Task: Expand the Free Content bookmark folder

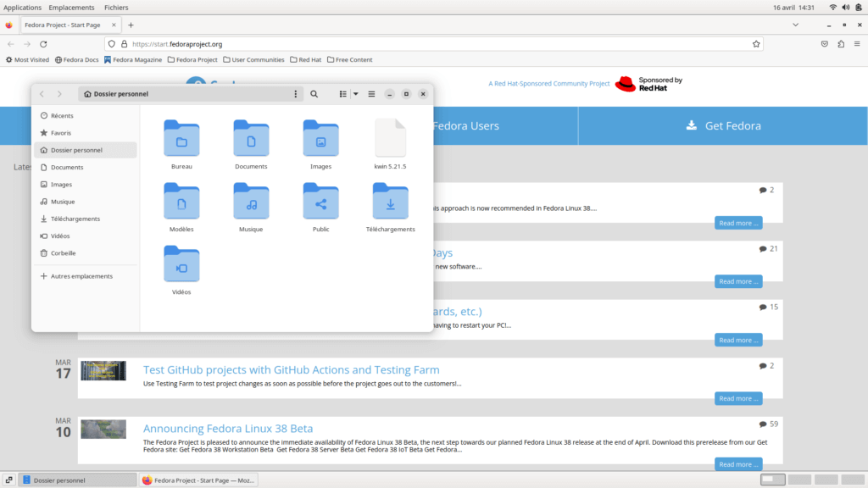Action: [x=349, y=60]
